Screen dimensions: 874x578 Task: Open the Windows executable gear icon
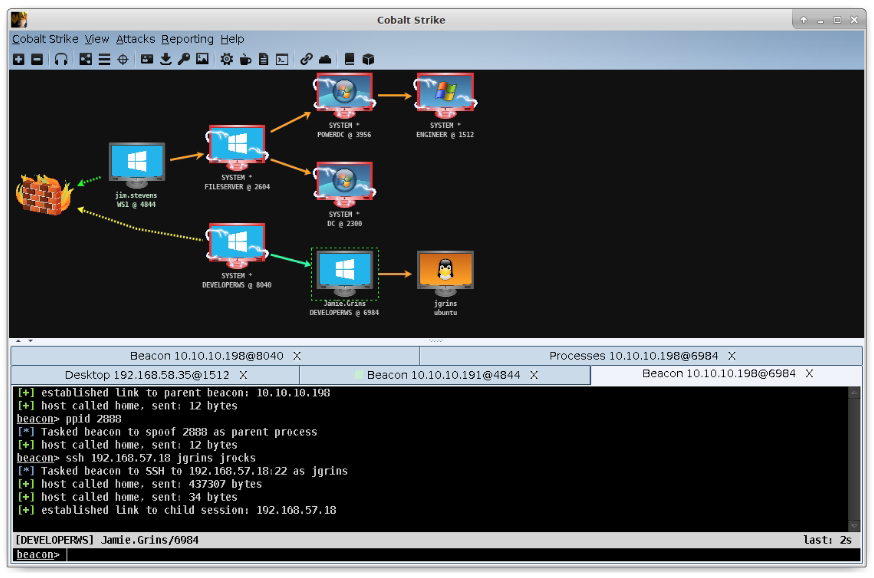click(226, 59)
